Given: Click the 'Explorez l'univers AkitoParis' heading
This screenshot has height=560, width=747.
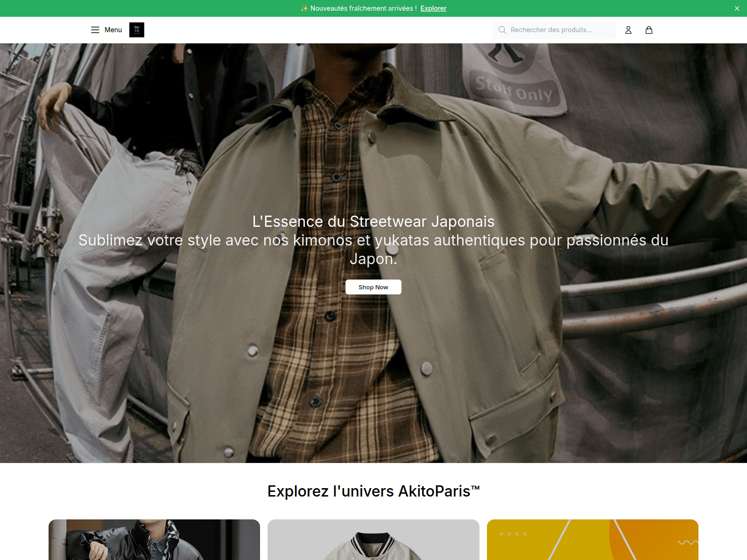Looking at the screenshot, I should [x=373, y=491].
